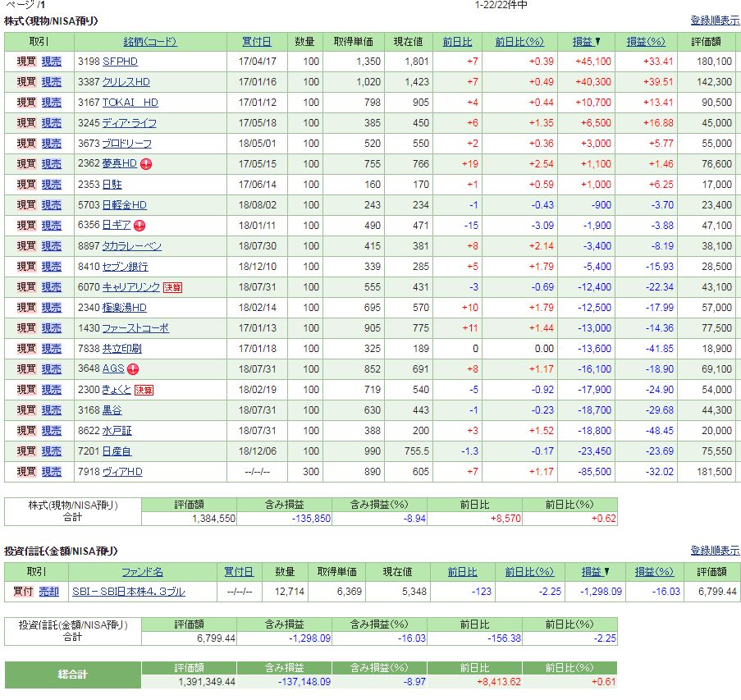741x700 pixels.
Task: Sort funds by ファンド名 header
Action: pos(142,572)
